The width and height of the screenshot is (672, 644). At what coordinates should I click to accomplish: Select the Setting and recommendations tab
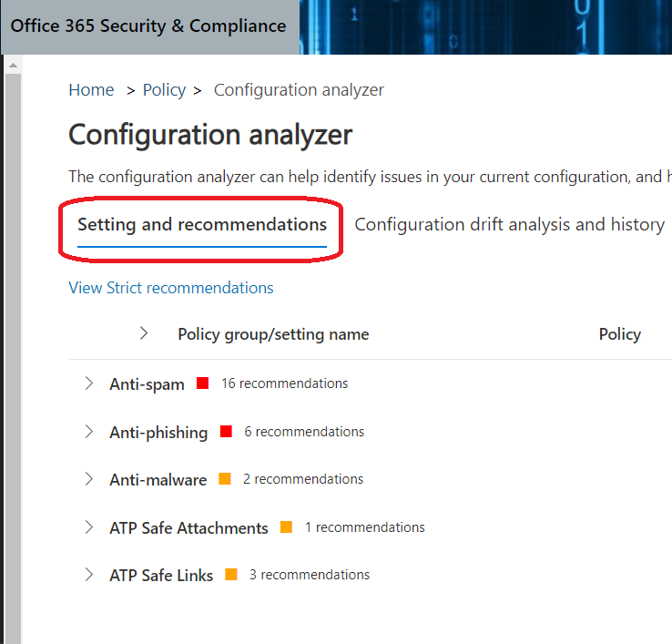[x=201, y=225]
